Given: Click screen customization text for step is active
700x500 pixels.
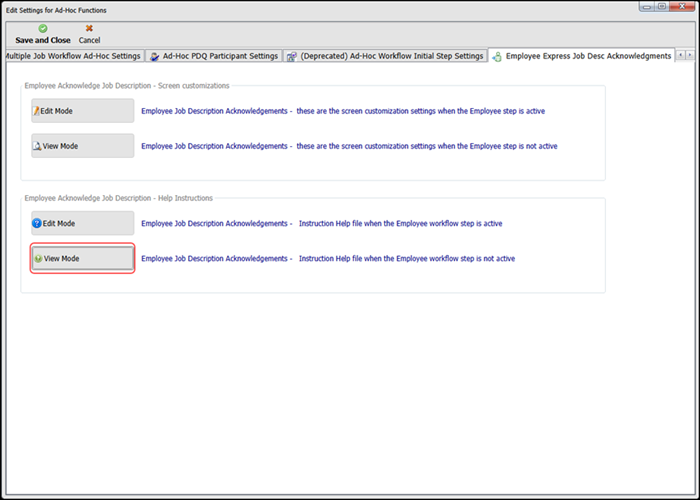Looking at the screenshot, I should pos(343,111).
